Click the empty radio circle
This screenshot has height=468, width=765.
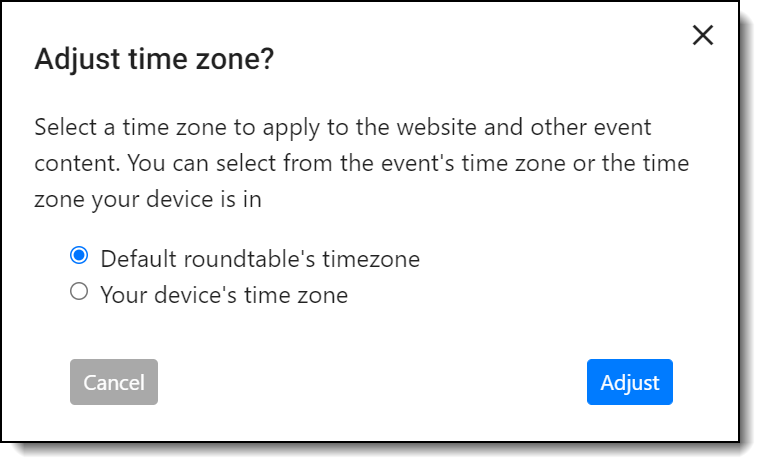click(x=79, y=293)
